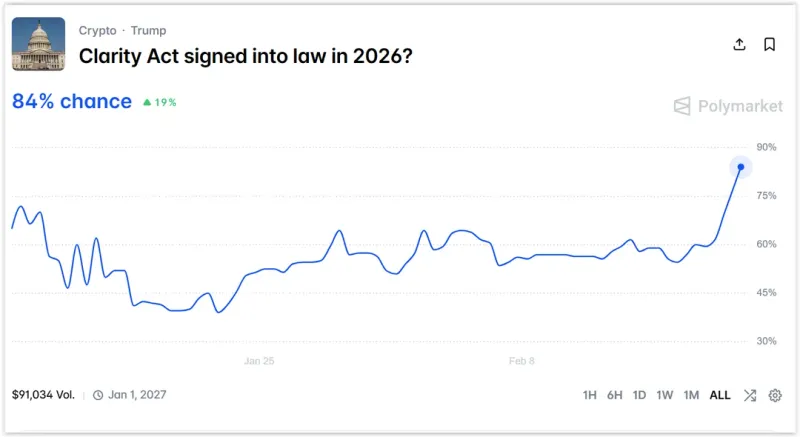The width and height of the screenshot is (800, 437).
Task: Show the 1D chart range
Action: [640, 395]
